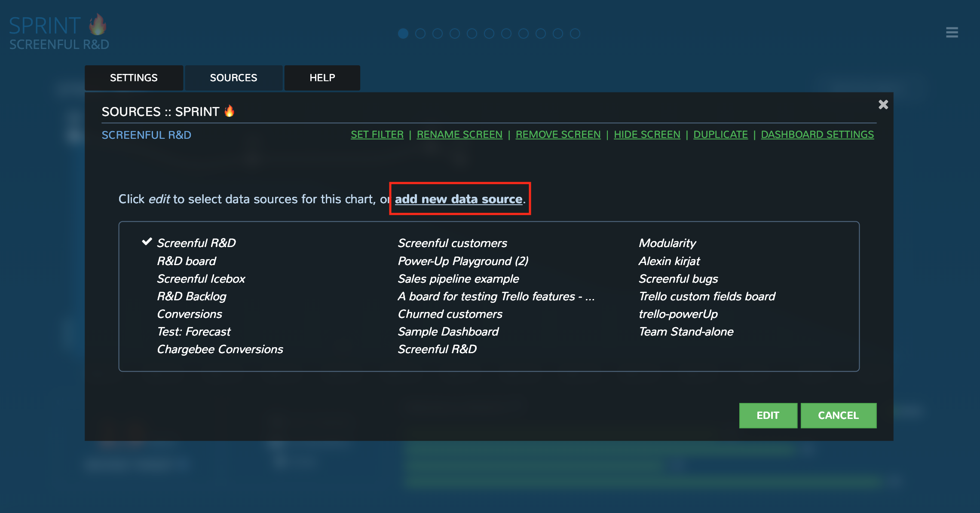Go to the ninth pagination dot

click(x=541, y=34)
